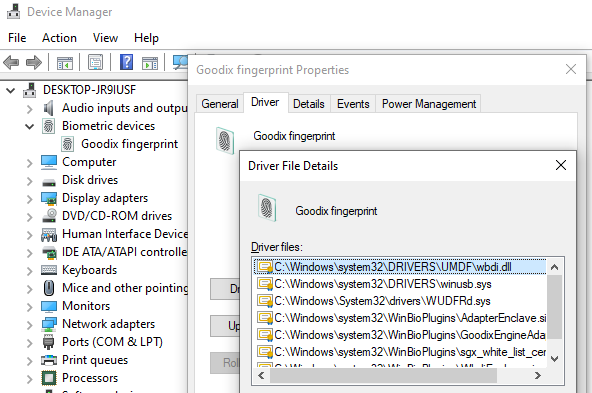Viewport: 592px width, 393px height.
Task: Expand Ports (COM & LPT) category
Action: [29, 343]
